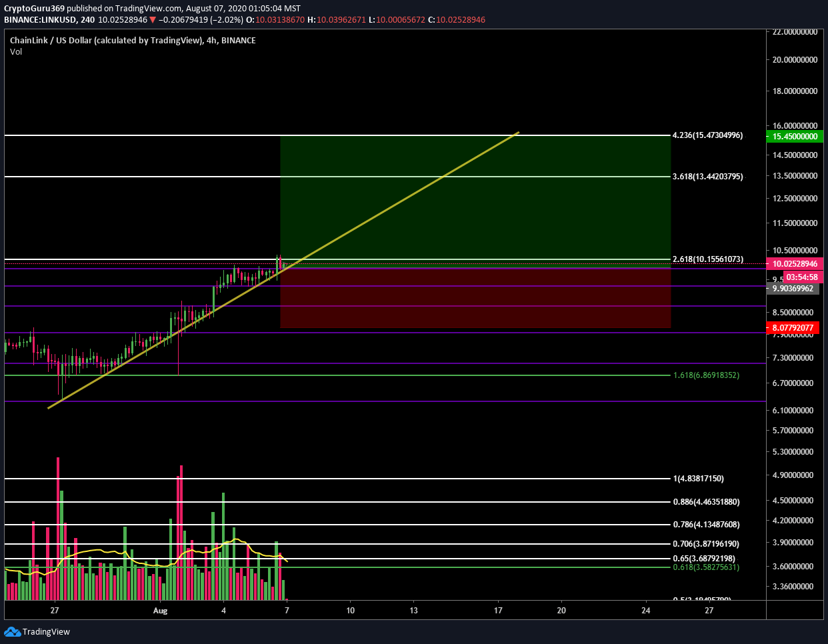
Task: Select the 1(4.83817150) Fibonacci label
Action: tap(698, 479)
